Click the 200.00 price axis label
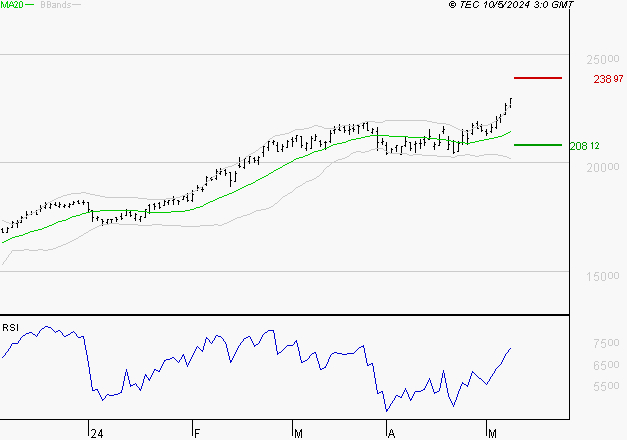This screenshot has height=440, width=627. pos(603,167)
